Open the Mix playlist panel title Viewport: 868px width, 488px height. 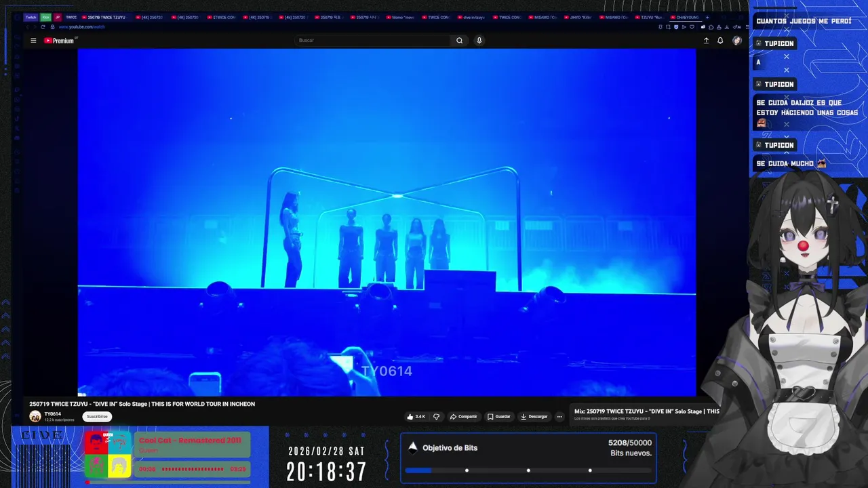647,411
